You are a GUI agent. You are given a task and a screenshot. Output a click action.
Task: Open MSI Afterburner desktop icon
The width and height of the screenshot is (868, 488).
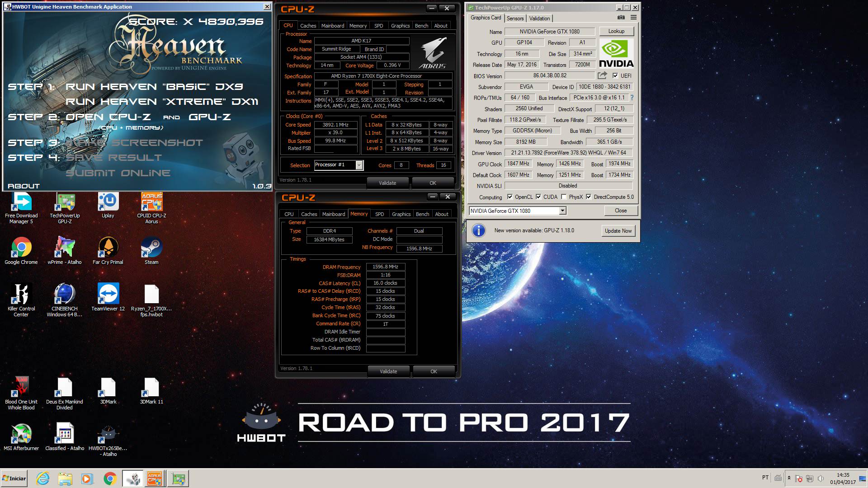coord(21,437)
